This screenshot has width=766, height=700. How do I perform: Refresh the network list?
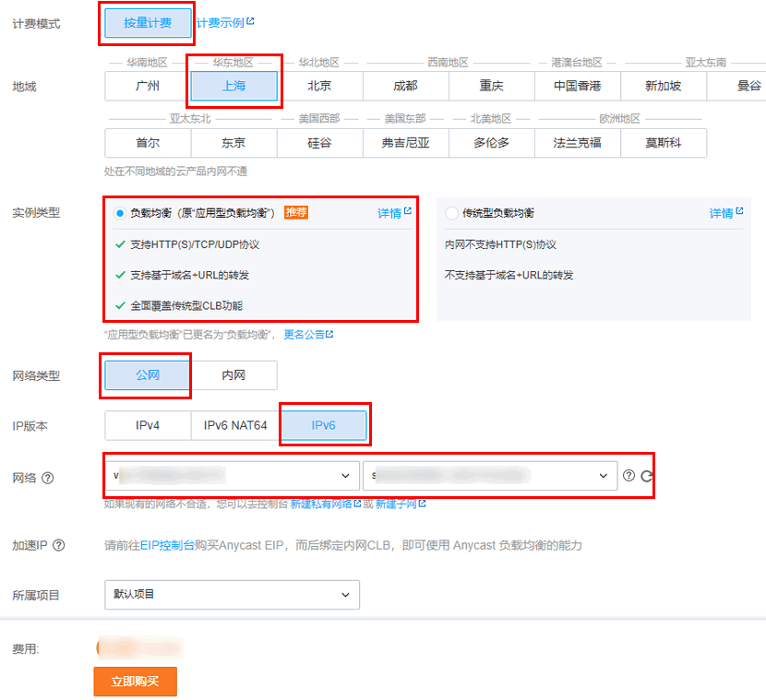(x=646, y=476)
